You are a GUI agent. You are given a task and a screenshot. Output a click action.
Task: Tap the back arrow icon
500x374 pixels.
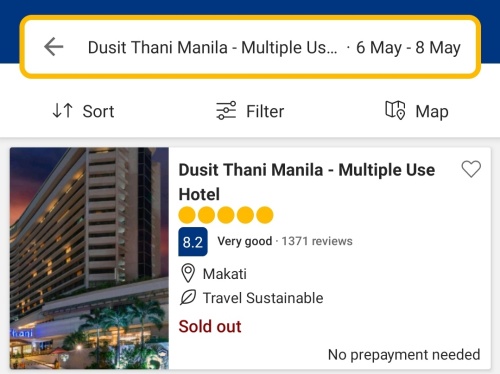54,46
